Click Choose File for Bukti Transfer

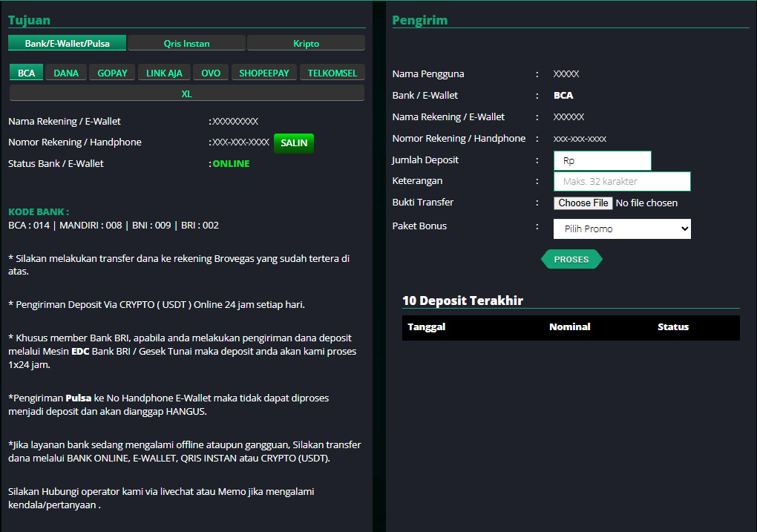click(583, 203)
